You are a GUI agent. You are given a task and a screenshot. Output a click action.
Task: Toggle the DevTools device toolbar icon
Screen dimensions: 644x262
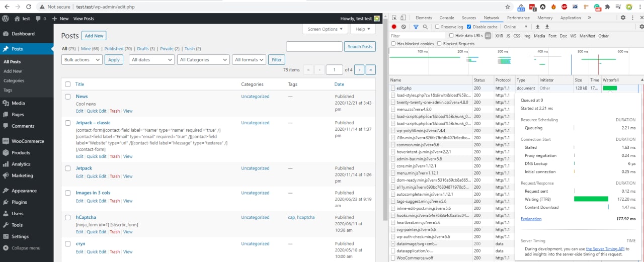click(404, 18)
